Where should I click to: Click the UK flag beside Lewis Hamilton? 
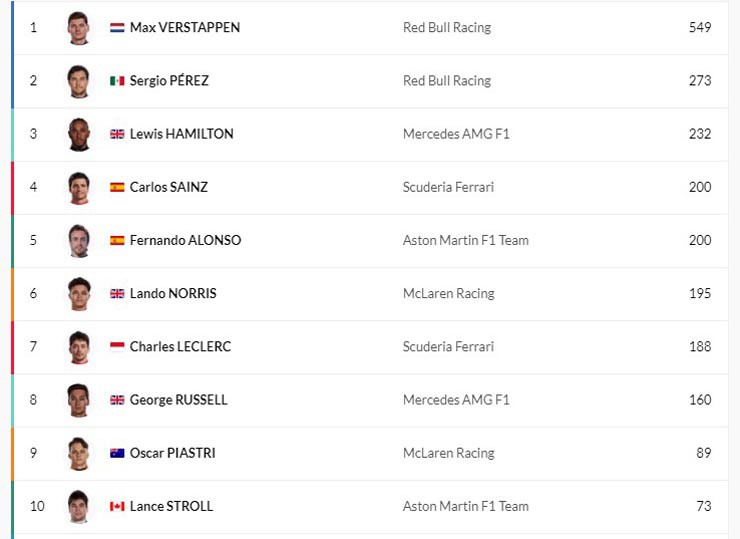pyautogui.click(x=117, y=134)
